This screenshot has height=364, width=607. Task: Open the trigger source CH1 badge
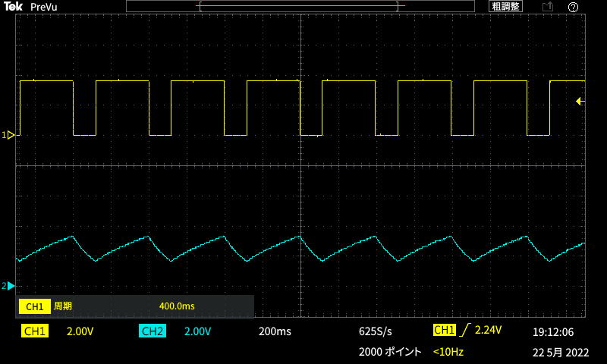[444, 331]
